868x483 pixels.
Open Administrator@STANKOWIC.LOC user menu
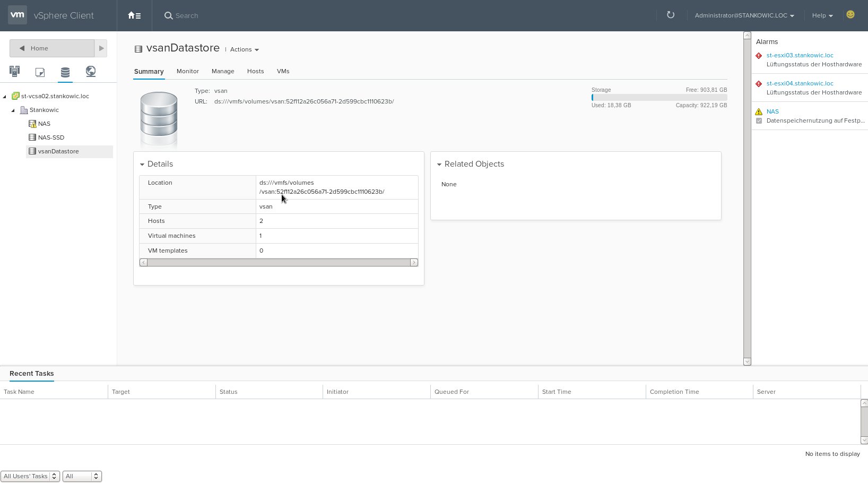click(x=744, y=15)
